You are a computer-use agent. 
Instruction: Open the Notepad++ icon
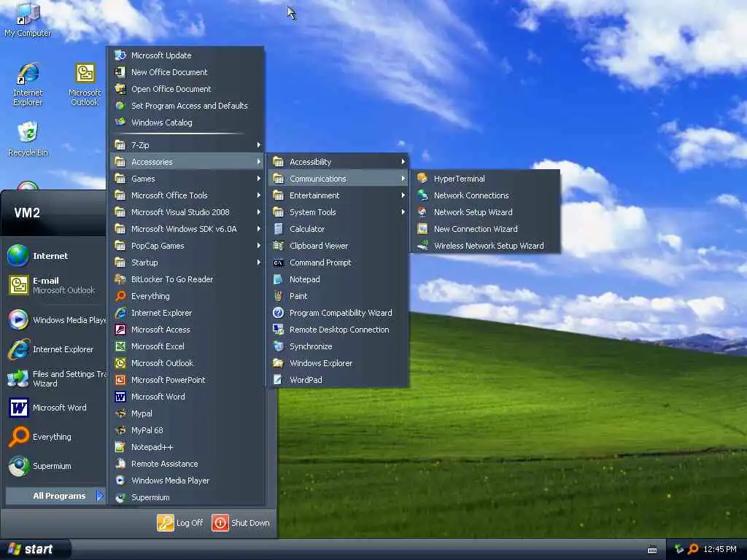click(120, 447)
